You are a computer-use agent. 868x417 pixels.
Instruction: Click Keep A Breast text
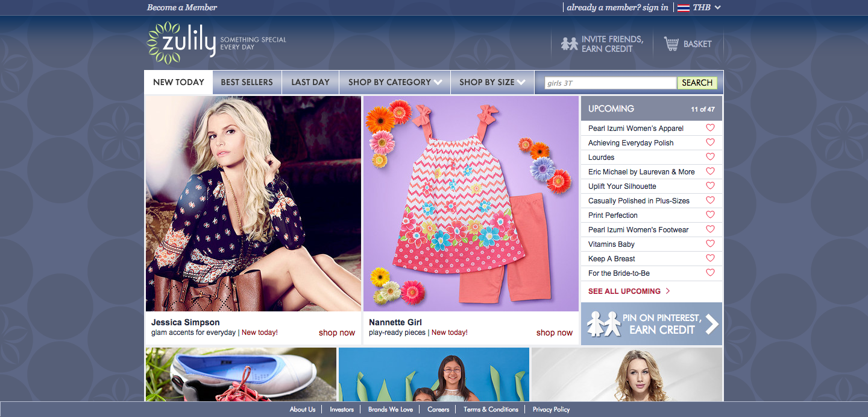(x=612, y=259)
